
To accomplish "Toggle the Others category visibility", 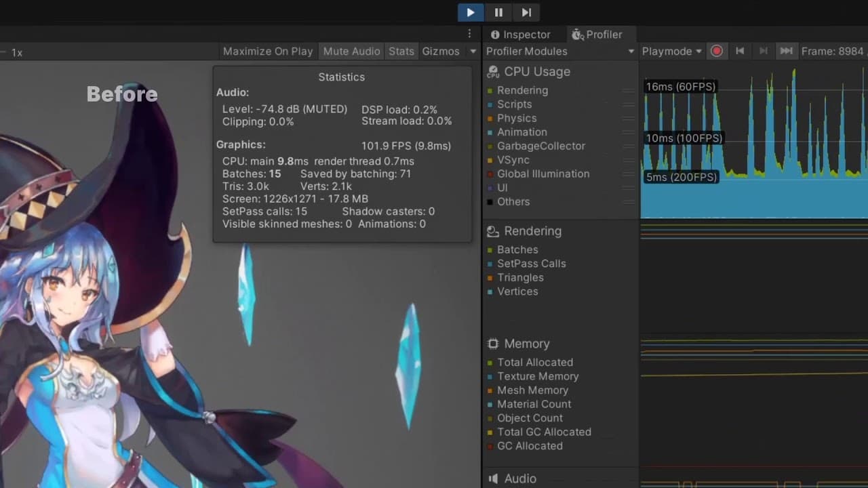I will pos(490,202).
